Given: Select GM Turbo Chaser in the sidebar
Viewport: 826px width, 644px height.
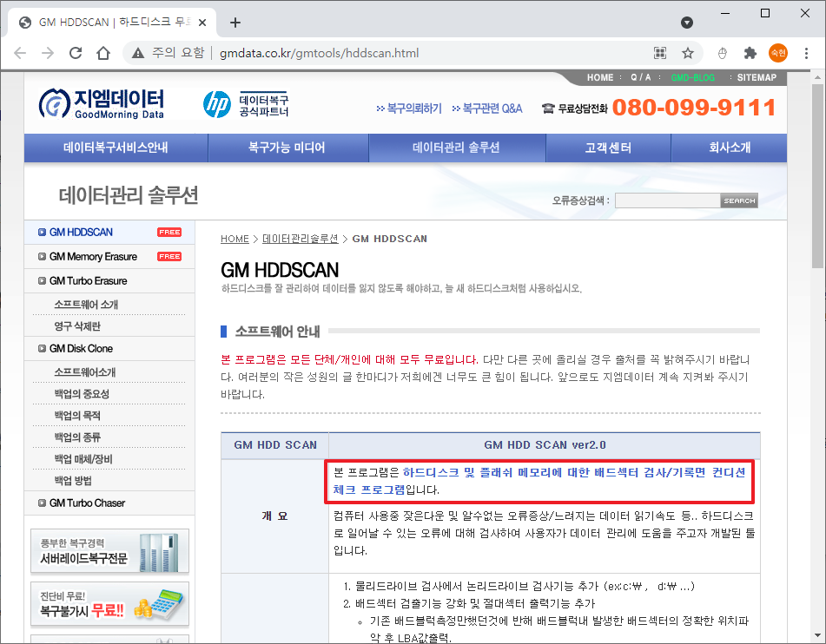Looking at the screenshot, I should 87,503.
